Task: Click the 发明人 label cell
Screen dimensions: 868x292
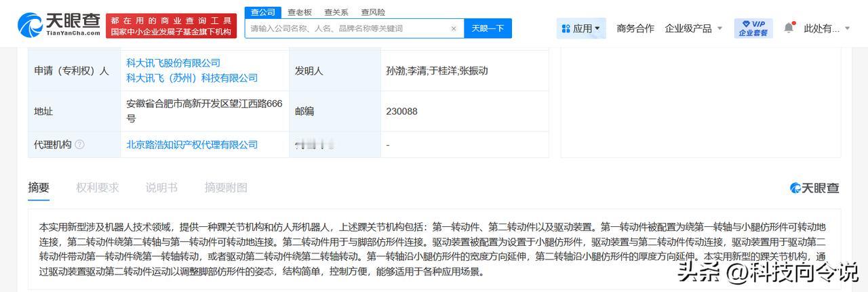Action: (x=335, y=70)
